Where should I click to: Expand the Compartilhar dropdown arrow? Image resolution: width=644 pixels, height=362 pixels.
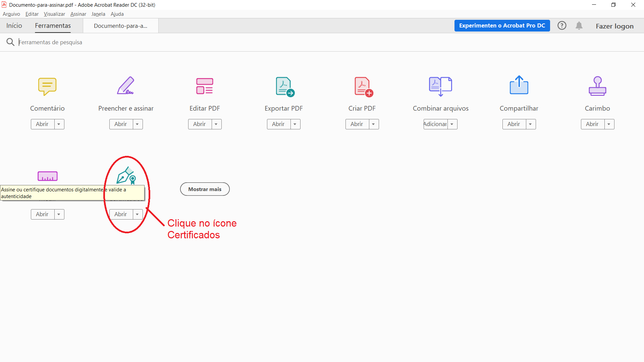[531, 124]
